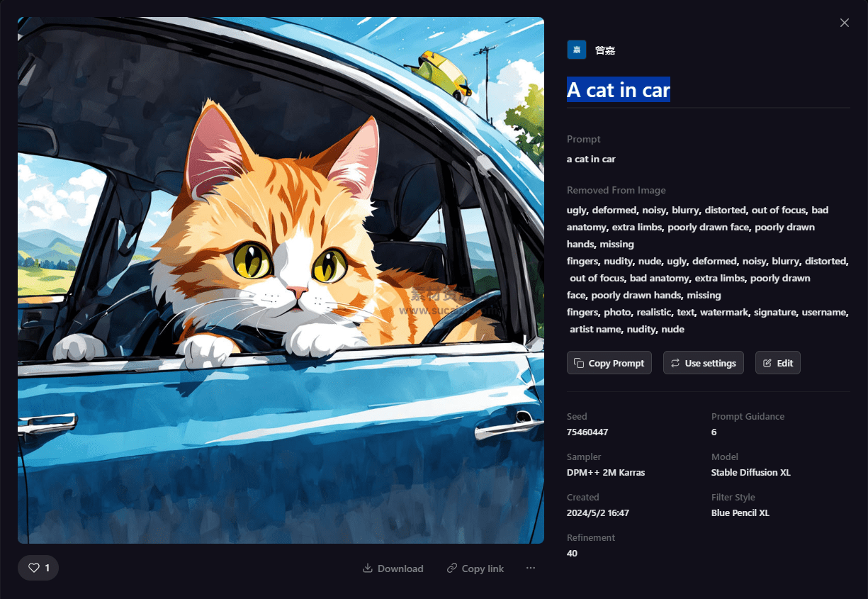The width and height of the screenshot is (868, 599).
Task: Click the Blue Pencil XL filter style
Action: [740, 513]
